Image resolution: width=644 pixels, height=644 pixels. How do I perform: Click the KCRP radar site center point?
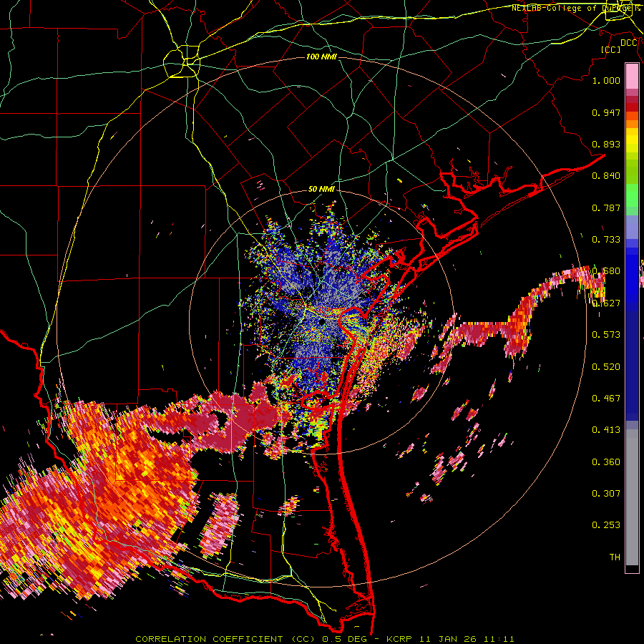click(321, 322)
